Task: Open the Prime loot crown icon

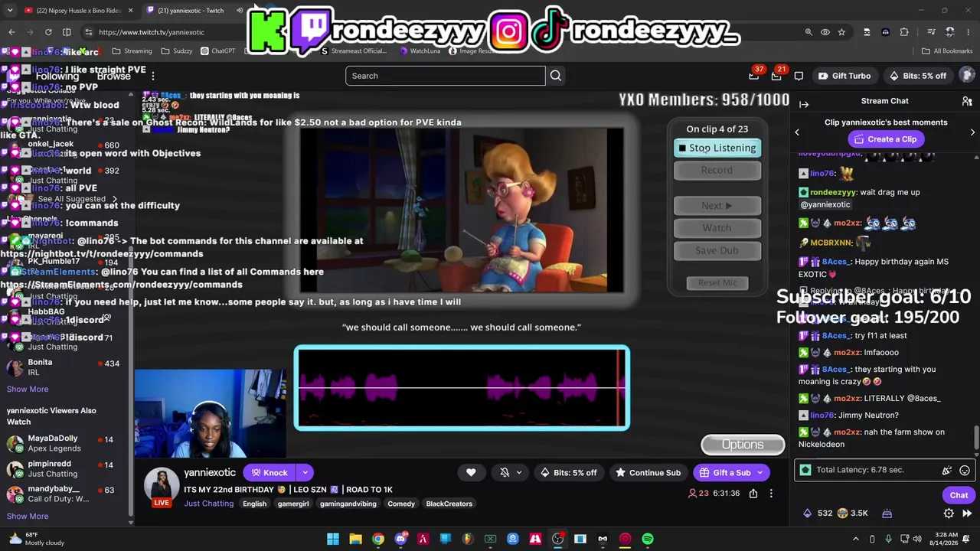Action: 754,76
